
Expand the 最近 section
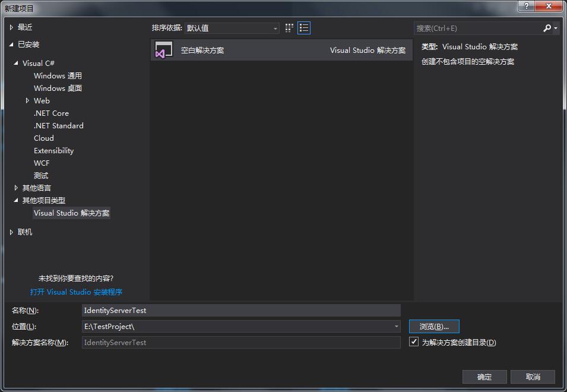point(11,27)
